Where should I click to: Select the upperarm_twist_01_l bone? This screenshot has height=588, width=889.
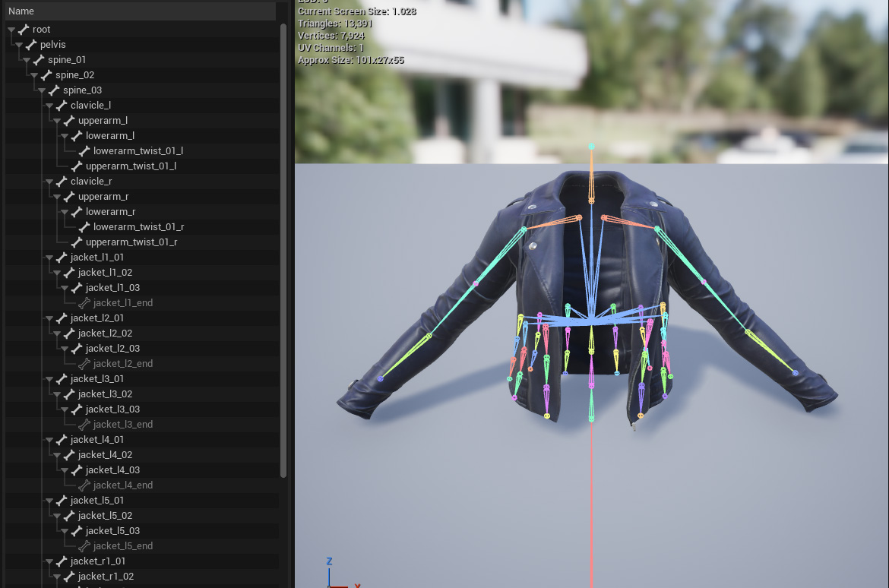(x=131, y=166)
